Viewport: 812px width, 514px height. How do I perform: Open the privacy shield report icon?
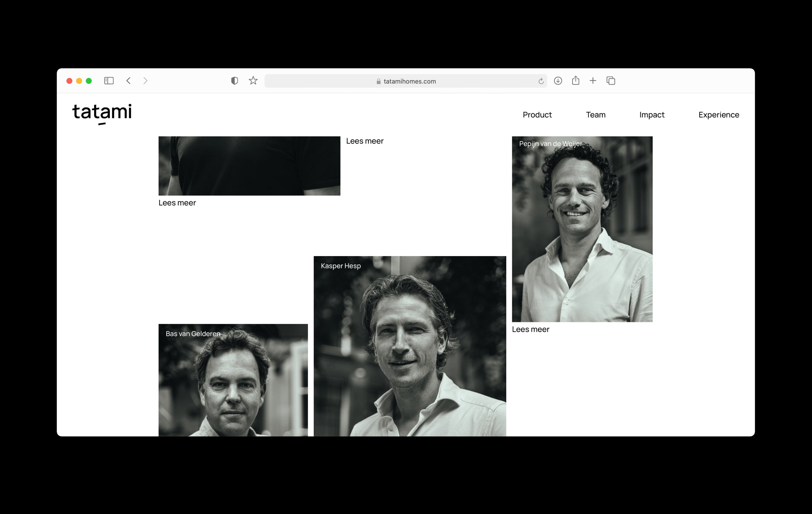pyautogui.click(x=234, y=81)
